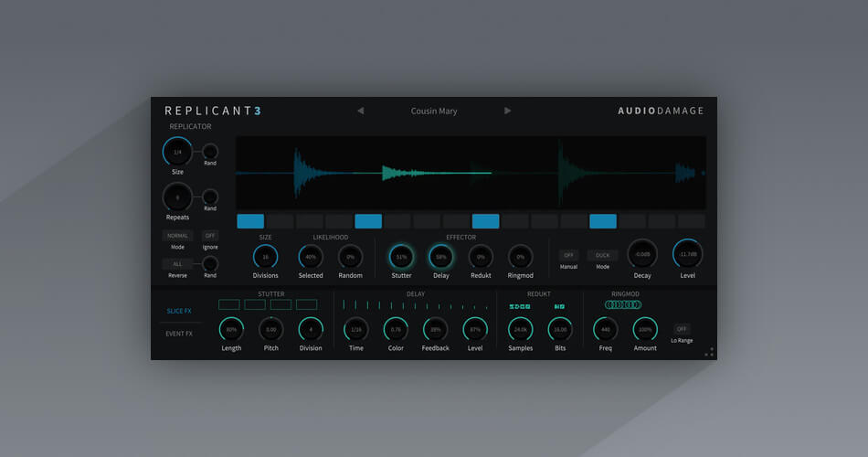Image resolution: width=868 pixels, height=457 pixels.
Task: Click the Rand knob beside Size
Action: point(210,151)
